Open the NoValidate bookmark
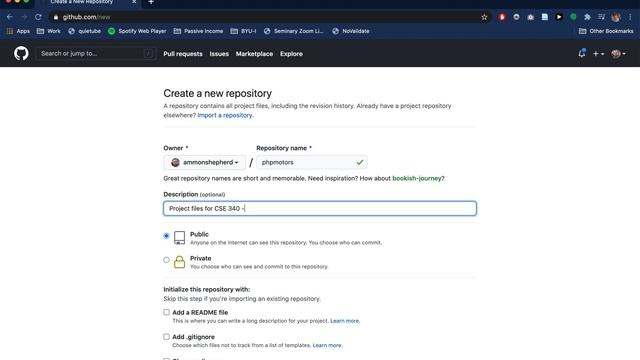The image size is (640, 360). coord(351,31)
